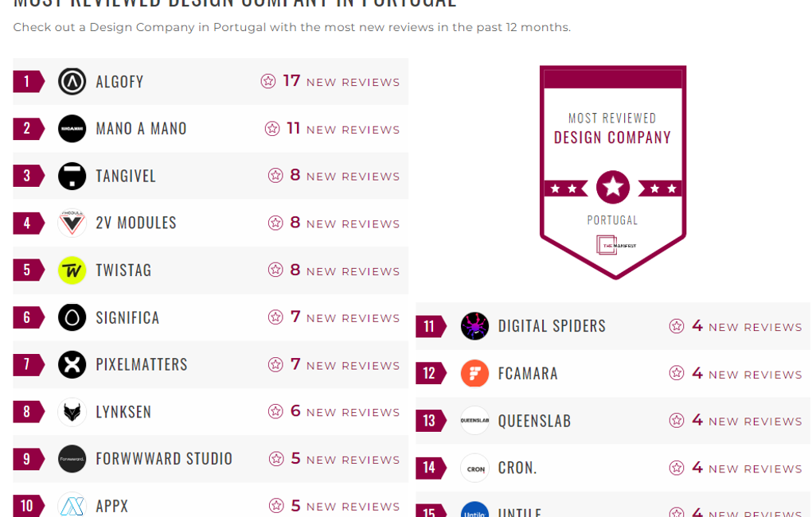Open the Forwwward Studio company link
The image size is (812, 517).
tap(164, 459)
